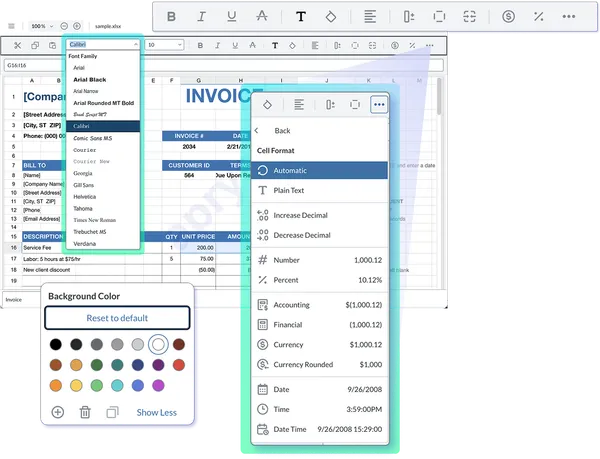Click alignment icon in small spreadsheet toolbar
The height and width of the screenshot is (459, 600).
pos(315,46)
